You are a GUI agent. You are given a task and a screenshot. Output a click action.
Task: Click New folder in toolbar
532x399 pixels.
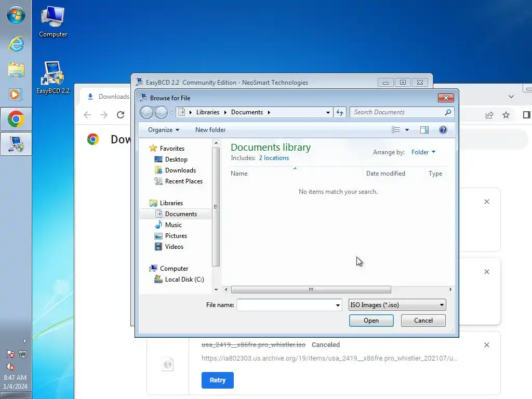(x=210, y=130)
